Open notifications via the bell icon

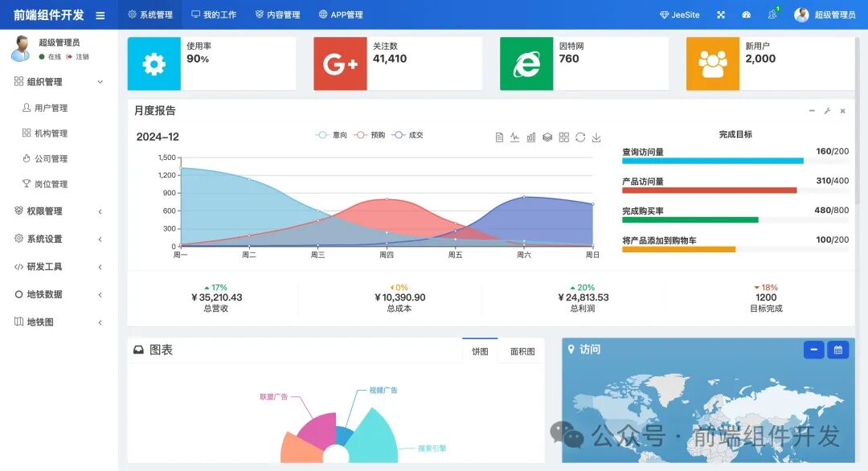point(772,14)
